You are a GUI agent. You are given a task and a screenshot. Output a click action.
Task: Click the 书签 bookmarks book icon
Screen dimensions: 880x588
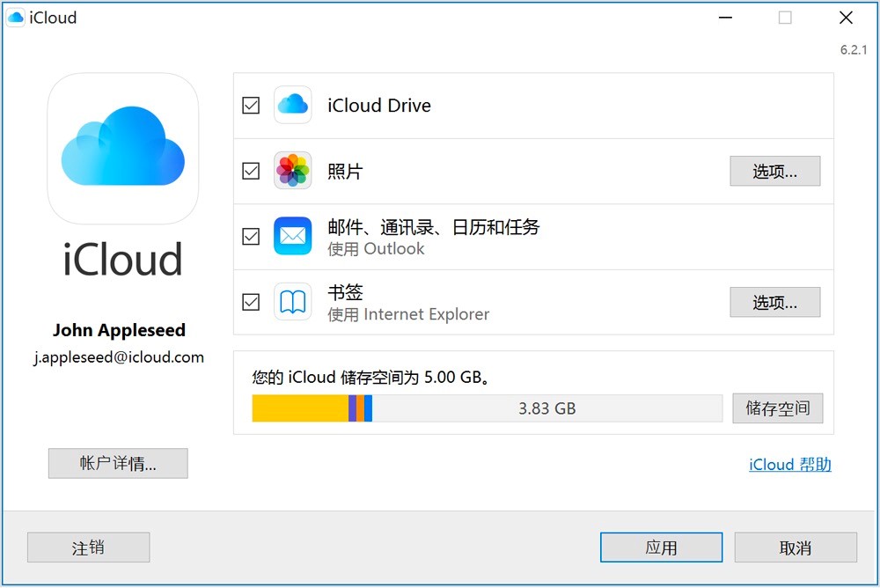click(292, 302)
